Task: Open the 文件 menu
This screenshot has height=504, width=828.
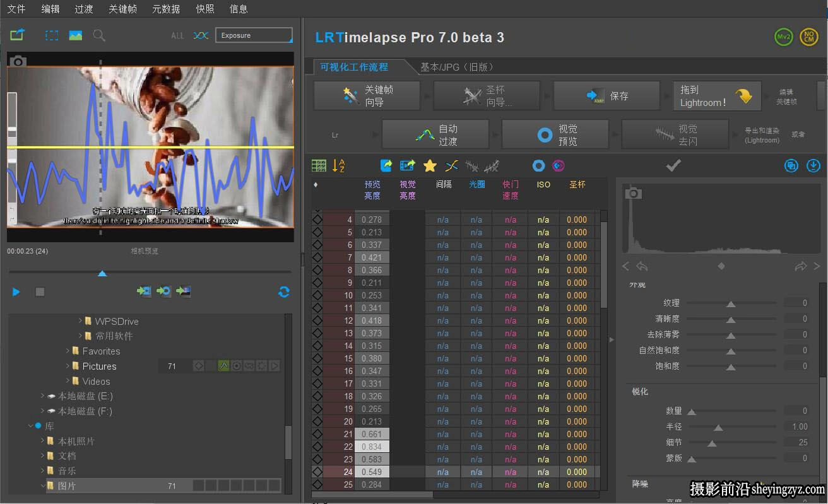Action: pyautogui.click(x=16, y=9)
